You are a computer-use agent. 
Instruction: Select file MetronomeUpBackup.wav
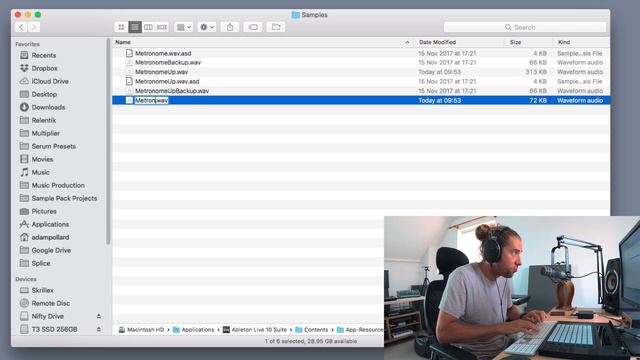pyautogui.click(x=172, y=91)
